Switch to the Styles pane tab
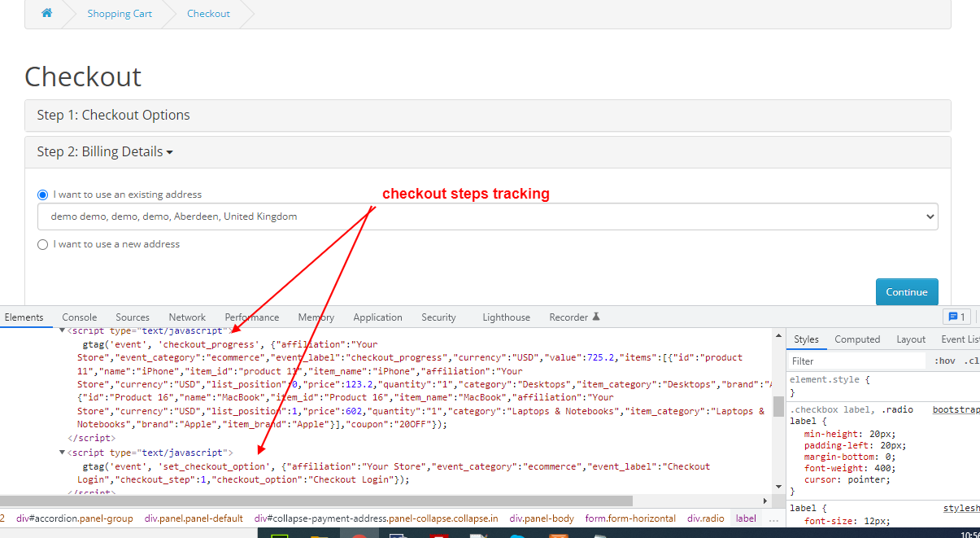980x538 pixels. (x=807, y=339)
